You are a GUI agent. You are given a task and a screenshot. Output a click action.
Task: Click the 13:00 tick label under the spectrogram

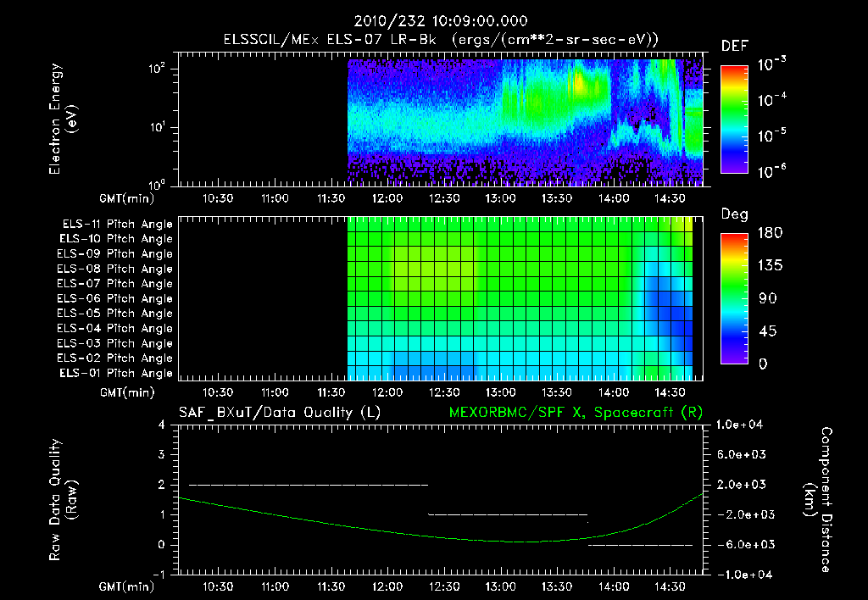point(500,198)
